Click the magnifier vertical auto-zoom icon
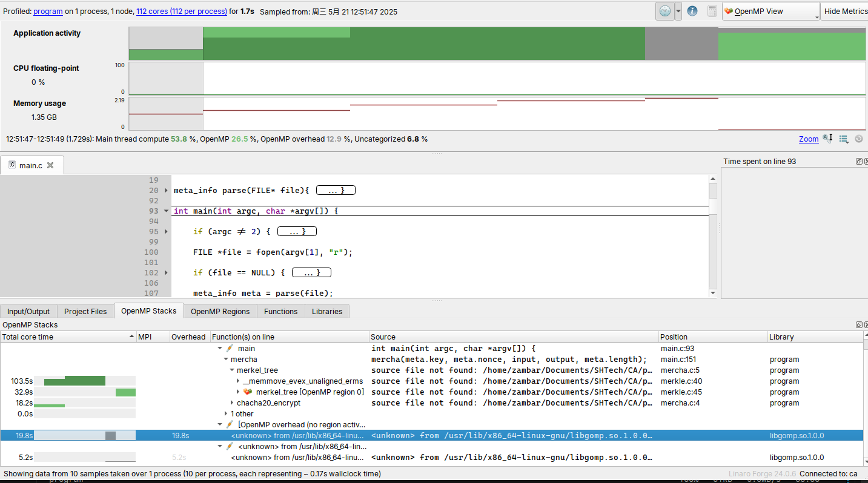868x483 pixels. tap(827, 139)
